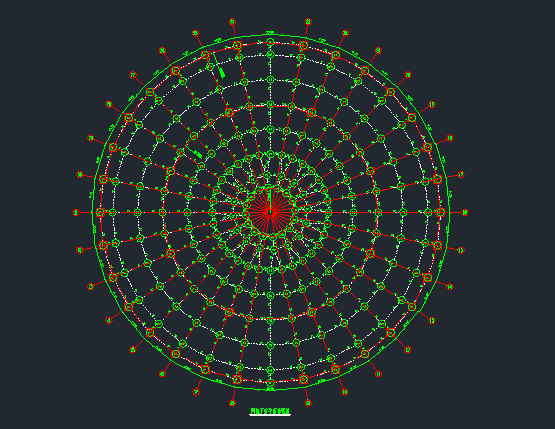The height and width of the screenshot is (429, 555).
Task: Select the red radial hub at the center
Action: [x=270, y=212]
